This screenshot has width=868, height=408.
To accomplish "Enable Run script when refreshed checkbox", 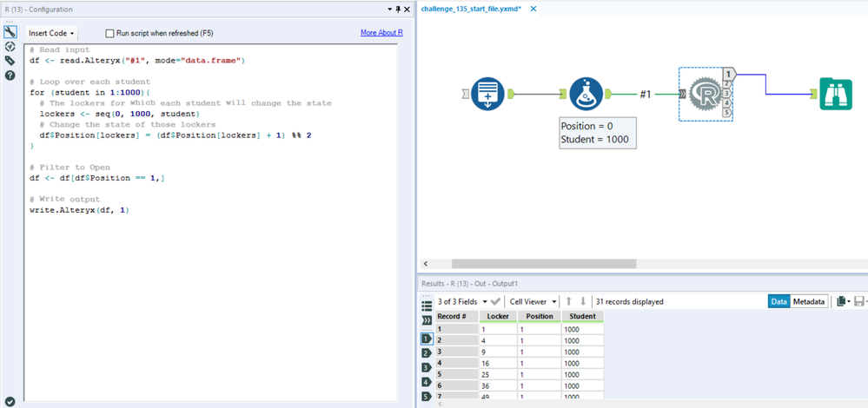I will point(110,33).
